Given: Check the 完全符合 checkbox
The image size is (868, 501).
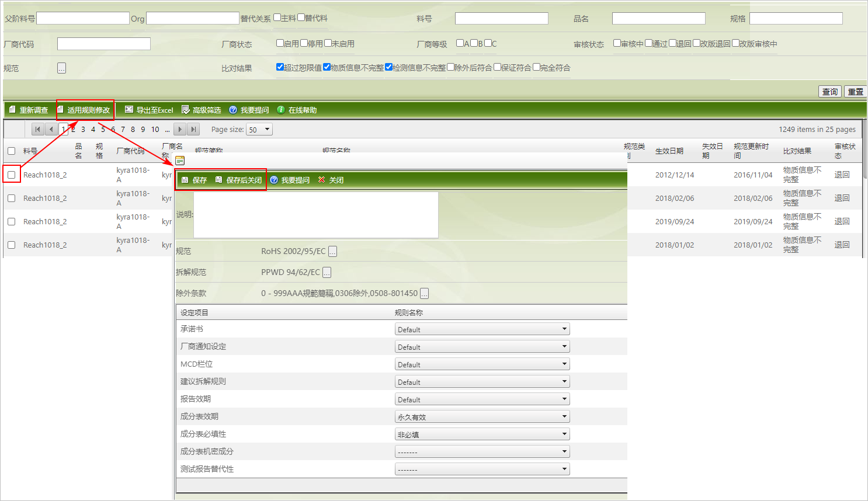Looking at the screenshot, I should [536, 67].
